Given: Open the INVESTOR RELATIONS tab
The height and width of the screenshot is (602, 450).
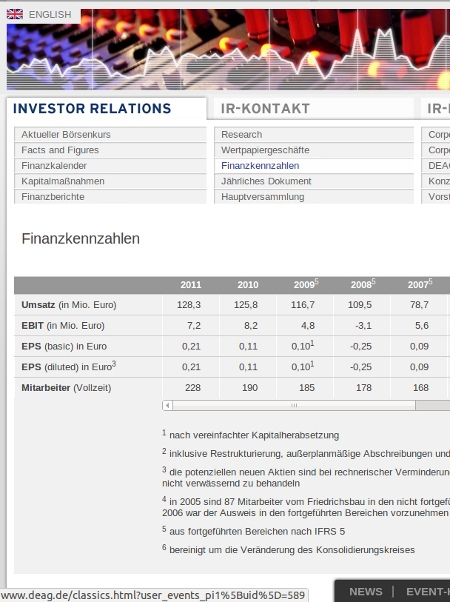Looking at the screenshot, I should click(x=92, y=109).
